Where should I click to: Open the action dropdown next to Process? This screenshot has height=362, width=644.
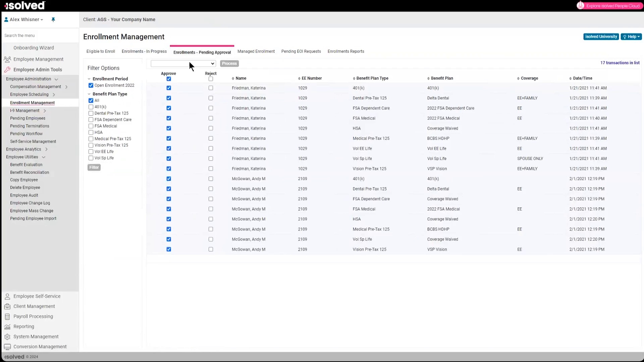[183, 64]
